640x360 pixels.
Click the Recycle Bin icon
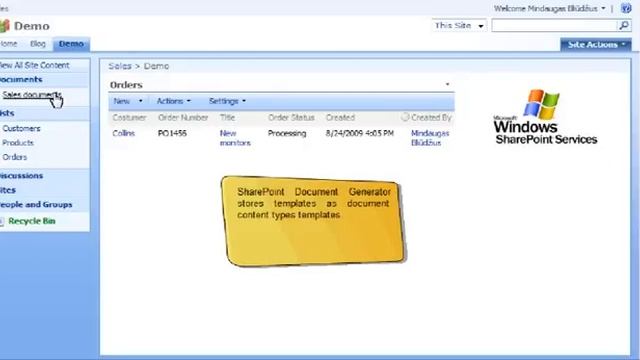point(2,221)
